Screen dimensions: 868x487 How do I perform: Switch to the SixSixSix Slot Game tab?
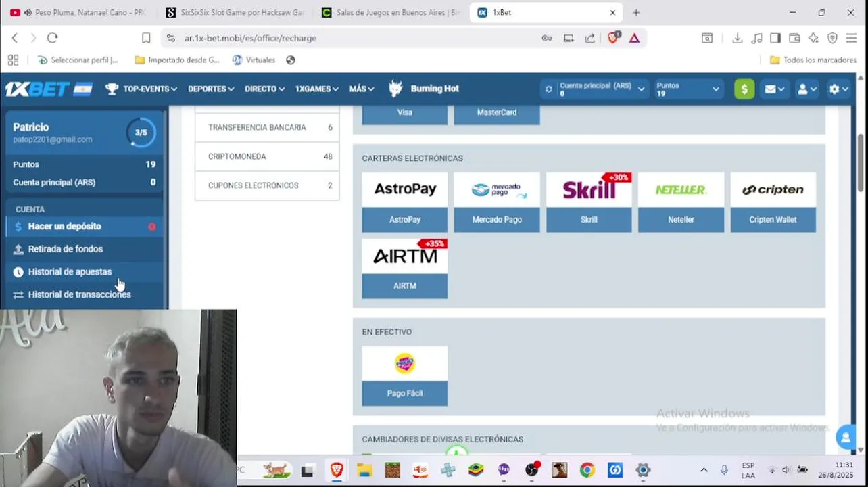pyautogui.click(x=235, y=12)
